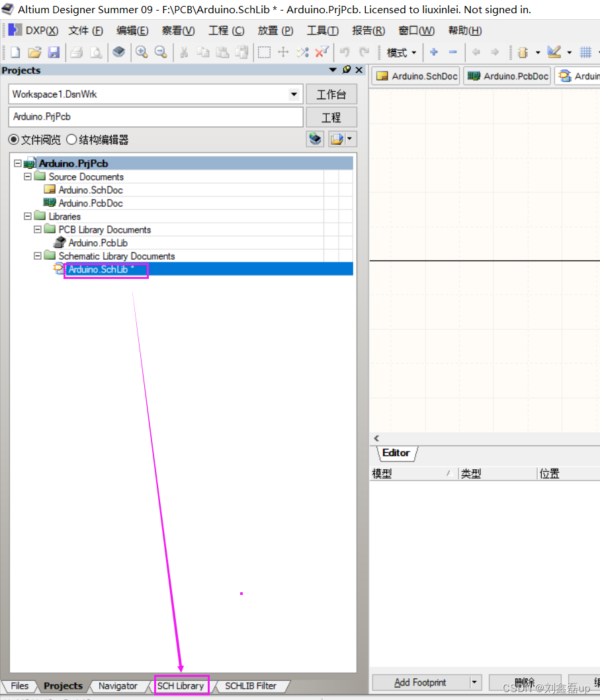Click the 工程 button beside project field
The width and height of the screenshot is (600, 700).
coord(331,117)
